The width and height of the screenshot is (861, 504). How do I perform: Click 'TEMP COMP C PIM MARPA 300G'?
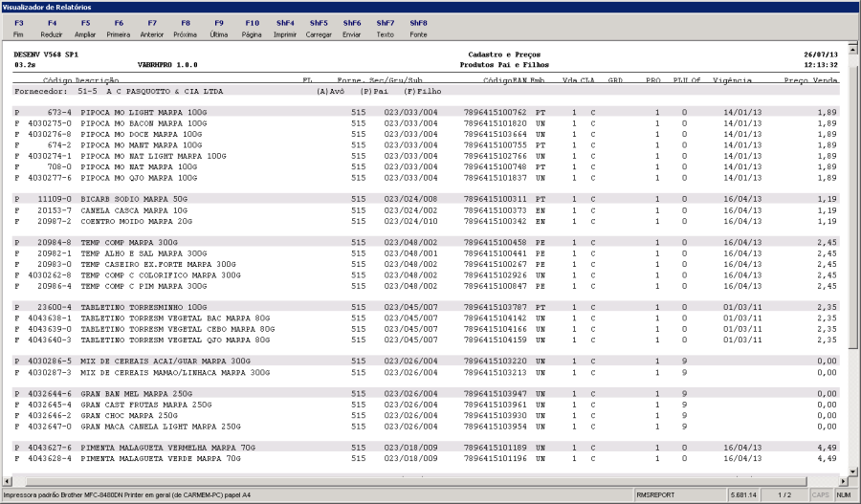(x=143, y=286)
